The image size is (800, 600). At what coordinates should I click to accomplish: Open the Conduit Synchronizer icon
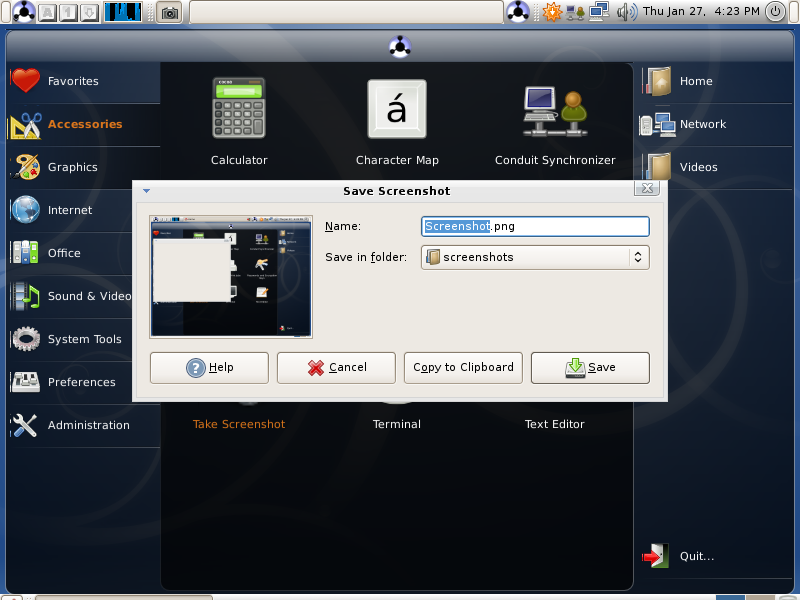point(555,111)
